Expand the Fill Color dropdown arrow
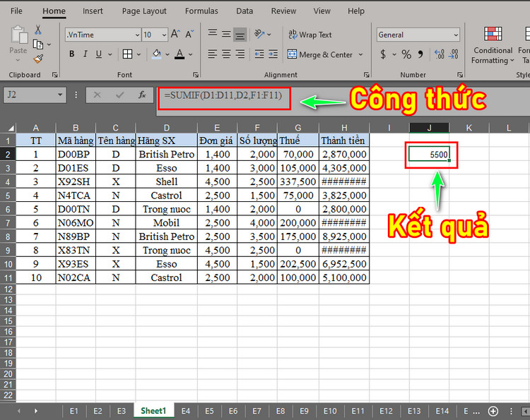The height and width of the screenshot is (420, 530). (167, 54)
